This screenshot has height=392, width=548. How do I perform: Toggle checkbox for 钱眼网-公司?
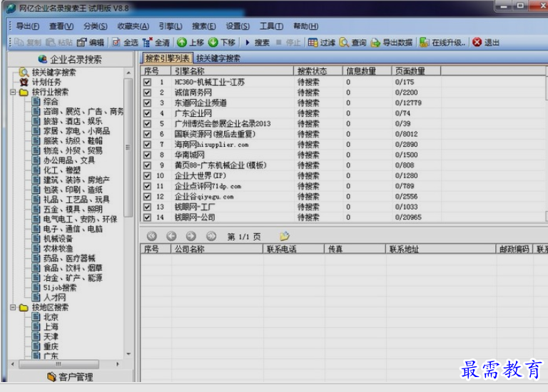[x=147, y=217]
